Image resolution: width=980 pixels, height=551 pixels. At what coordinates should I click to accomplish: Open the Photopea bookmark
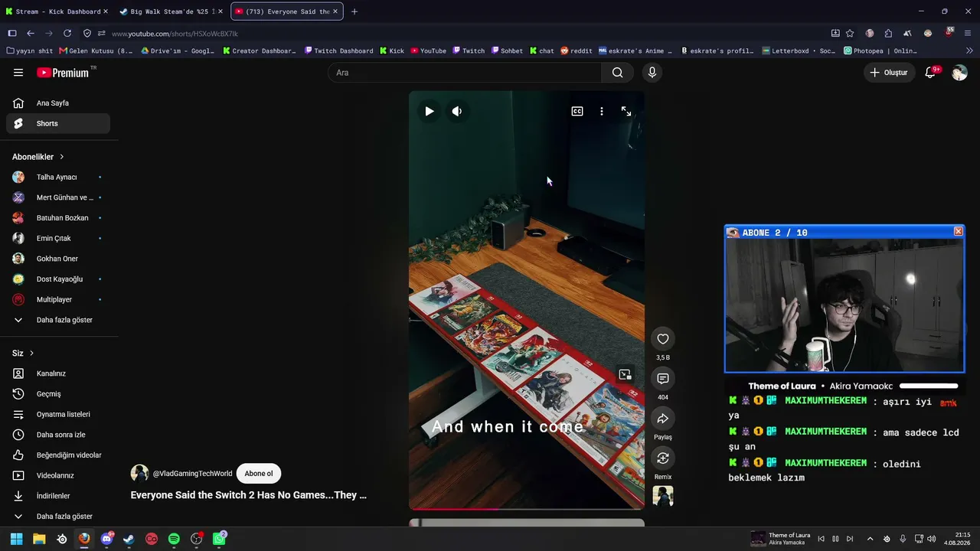coord(880,51)
